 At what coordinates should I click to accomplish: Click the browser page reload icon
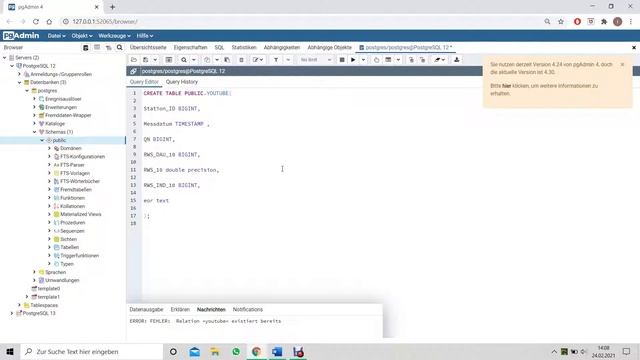[36, 22]
